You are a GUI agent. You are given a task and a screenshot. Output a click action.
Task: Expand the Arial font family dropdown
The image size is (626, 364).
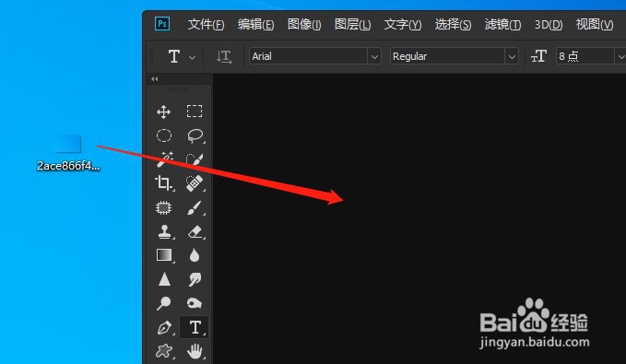374,57
